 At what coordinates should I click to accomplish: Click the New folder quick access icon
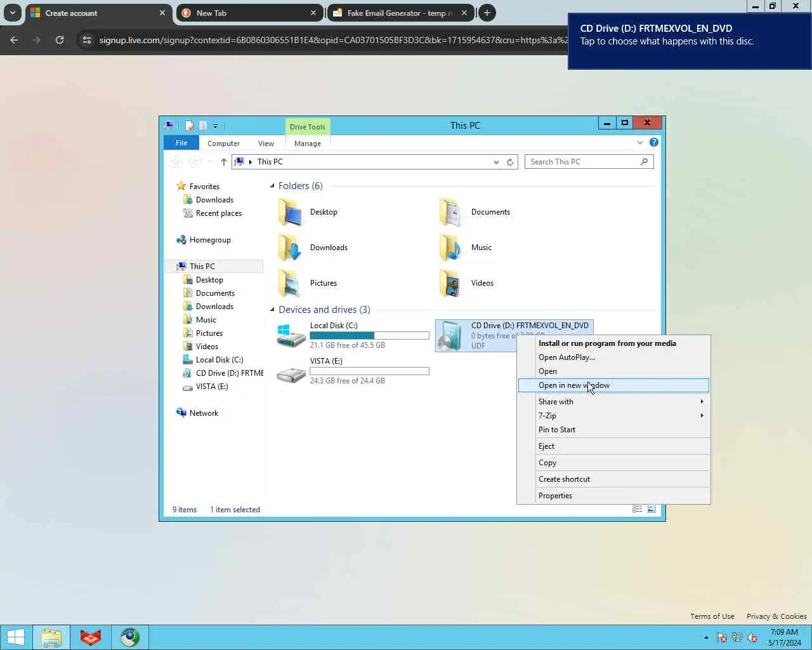203,126
